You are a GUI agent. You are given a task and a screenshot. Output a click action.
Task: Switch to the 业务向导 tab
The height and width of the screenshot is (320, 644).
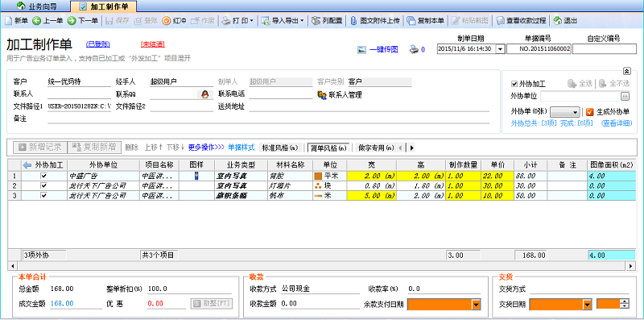[37, 6]
